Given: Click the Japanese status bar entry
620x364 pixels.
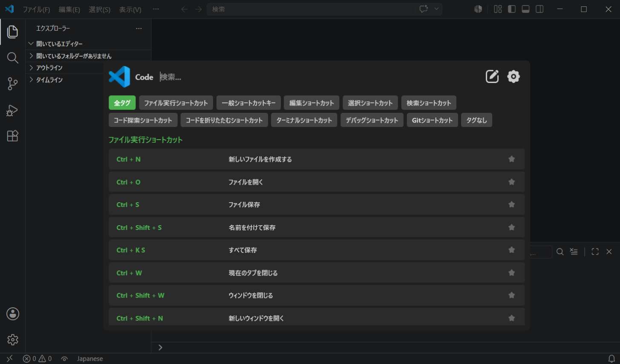Looking at the screenshot, I should pos(90,358).
